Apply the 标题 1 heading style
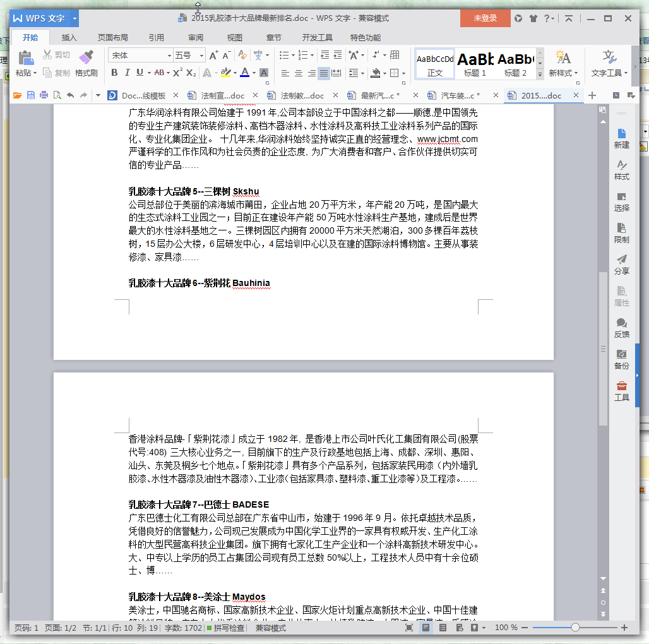The width and height of the screenshot is (649, 644). pyautogui.click(x=475, y=64)
